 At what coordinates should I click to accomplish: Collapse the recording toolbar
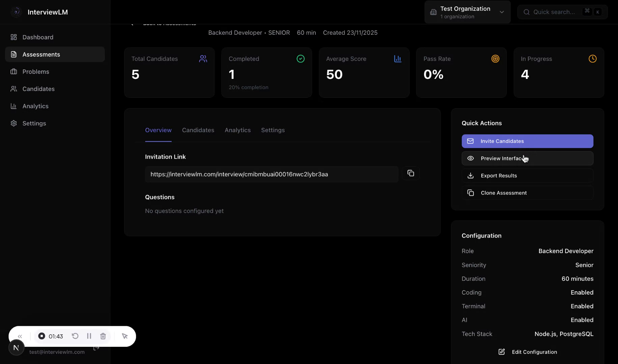pos(20,336)
